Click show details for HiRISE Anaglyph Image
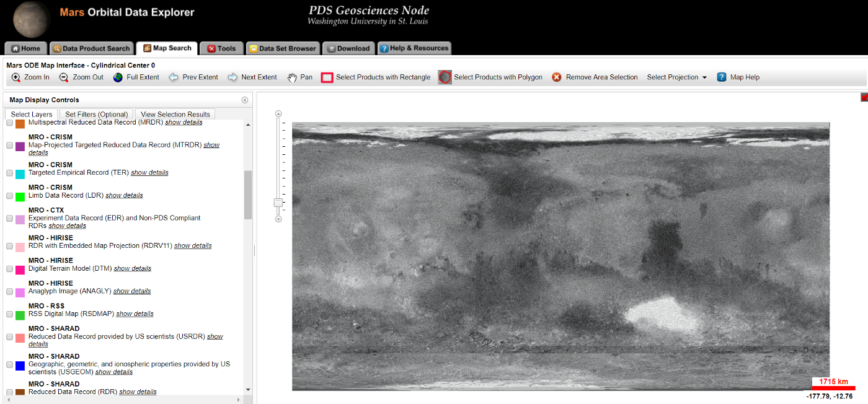The image size is (868, 404). 132,291
